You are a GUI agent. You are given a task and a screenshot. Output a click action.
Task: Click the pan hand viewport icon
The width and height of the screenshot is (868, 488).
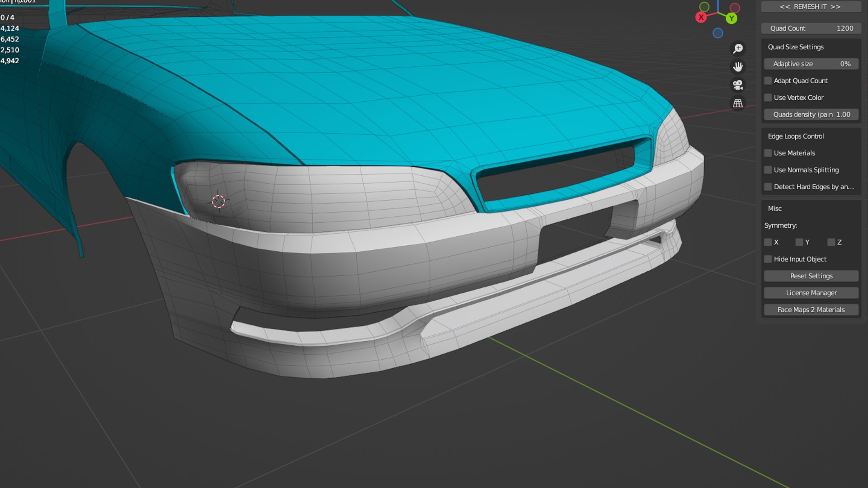[x=738, y=67]
